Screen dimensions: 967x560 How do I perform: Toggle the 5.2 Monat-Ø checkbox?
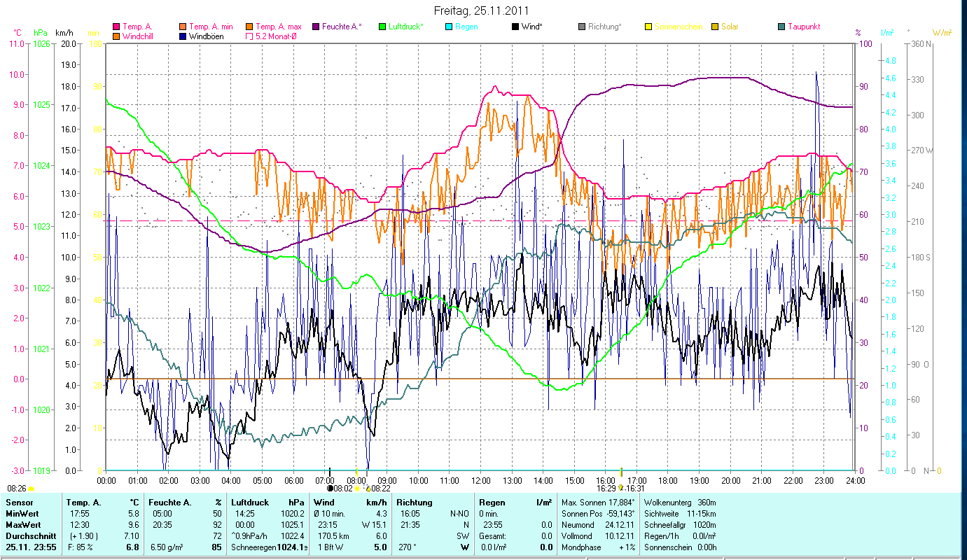(249, 36)
